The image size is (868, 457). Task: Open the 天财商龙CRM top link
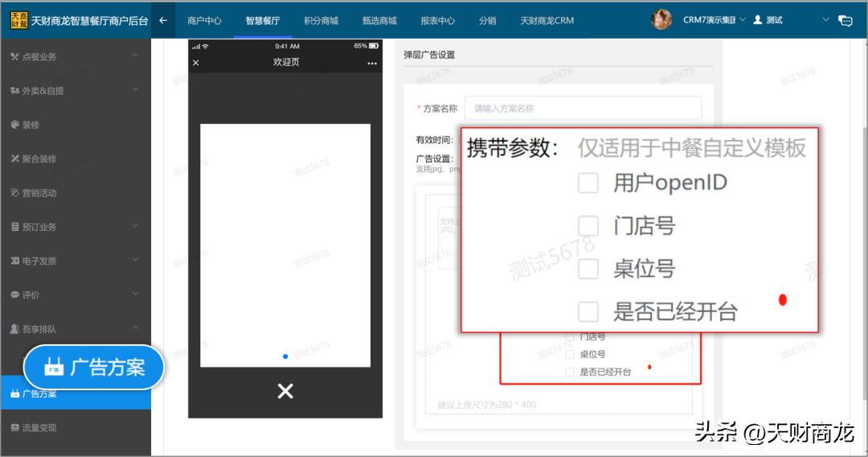(547, 20)
